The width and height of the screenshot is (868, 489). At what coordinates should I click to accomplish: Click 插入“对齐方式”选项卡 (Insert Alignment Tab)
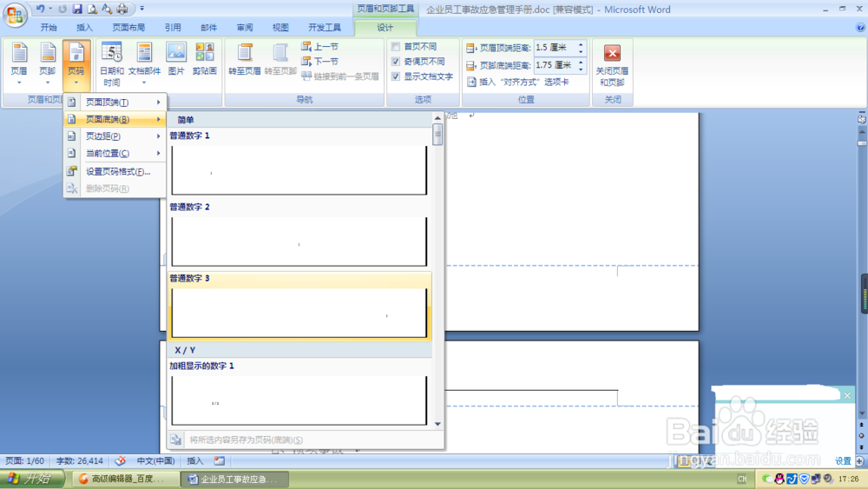(x=517, y=82)
